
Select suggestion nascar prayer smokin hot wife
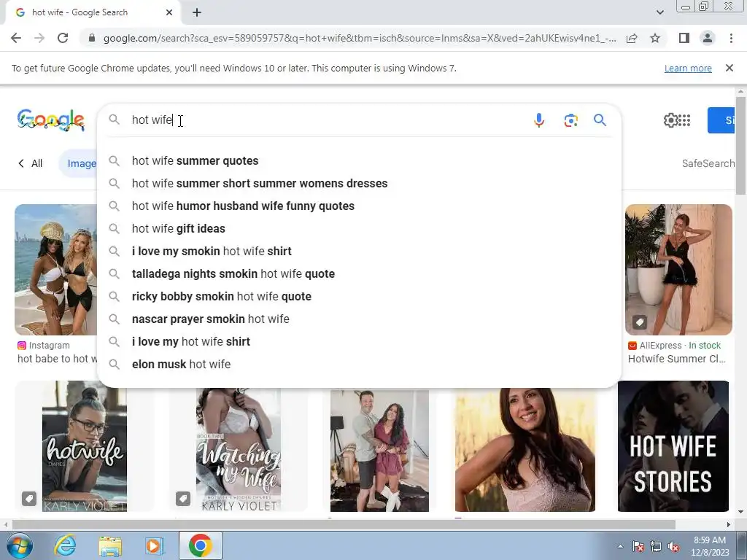[359, 319]
